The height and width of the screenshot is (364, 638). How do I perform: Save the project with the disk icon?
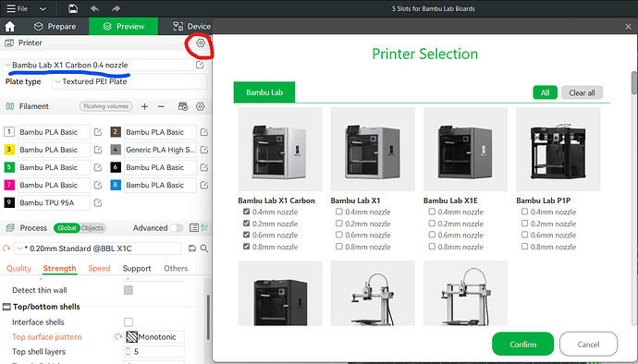tap(73, 8)
